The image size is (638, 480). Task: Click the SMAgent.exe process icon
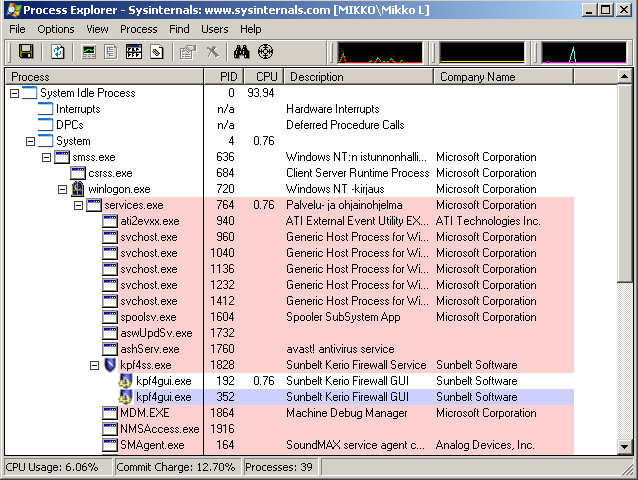[x=110, y=445]
